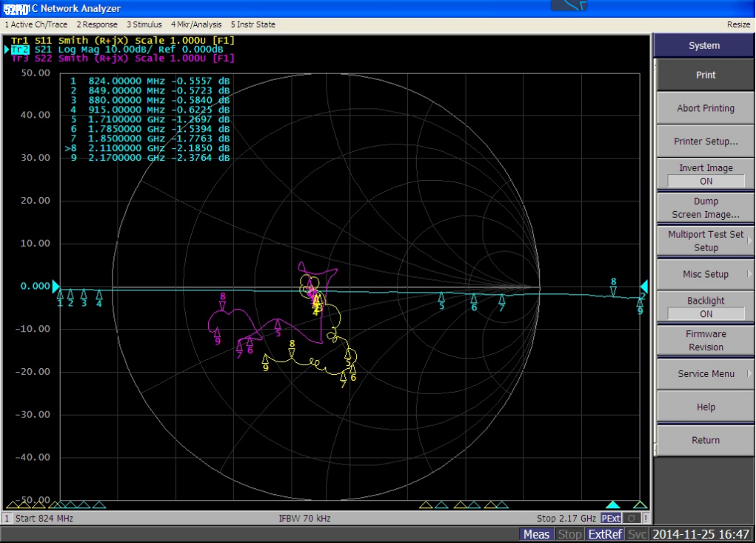
Task: Select marker 5 row at 1.71 GHz
Action: [150, 119]
